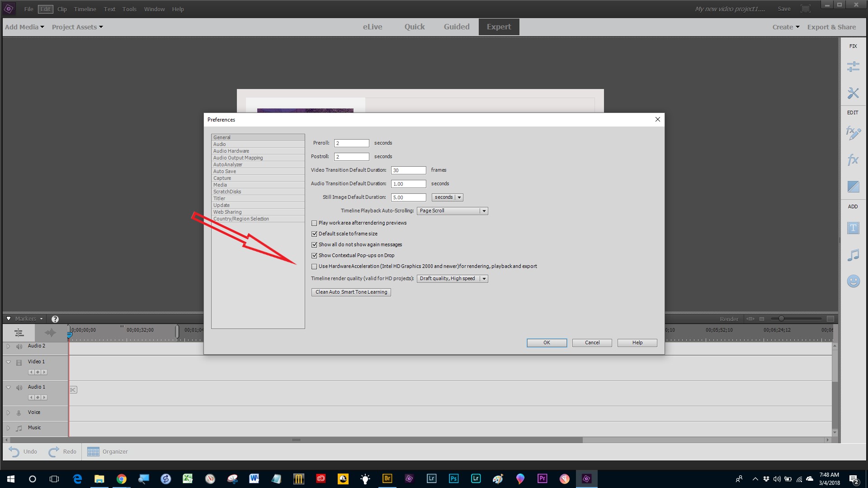Open the Music note icon in sidebar
Screen dimensions: 868x488
[x=853, y=255]
